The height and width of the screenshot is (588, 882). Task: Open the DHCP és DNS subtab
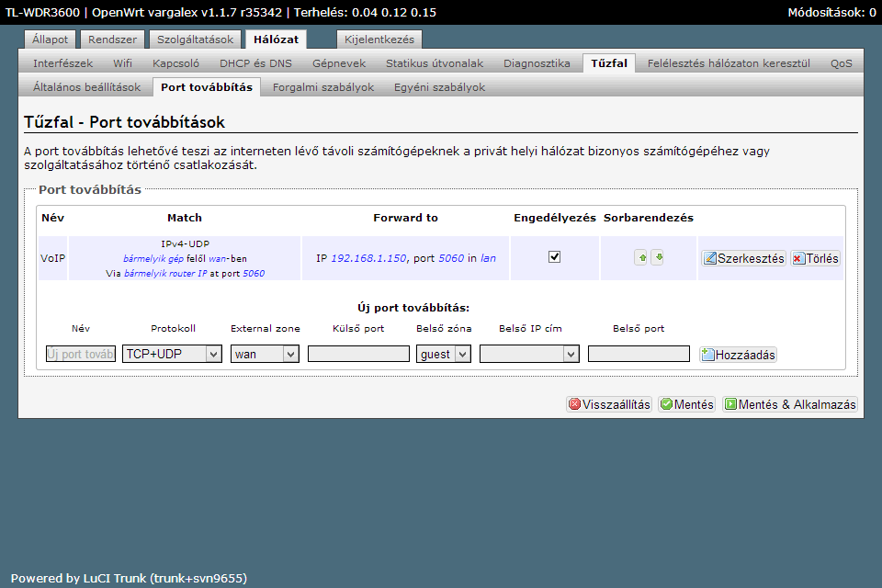coord(256,63)
